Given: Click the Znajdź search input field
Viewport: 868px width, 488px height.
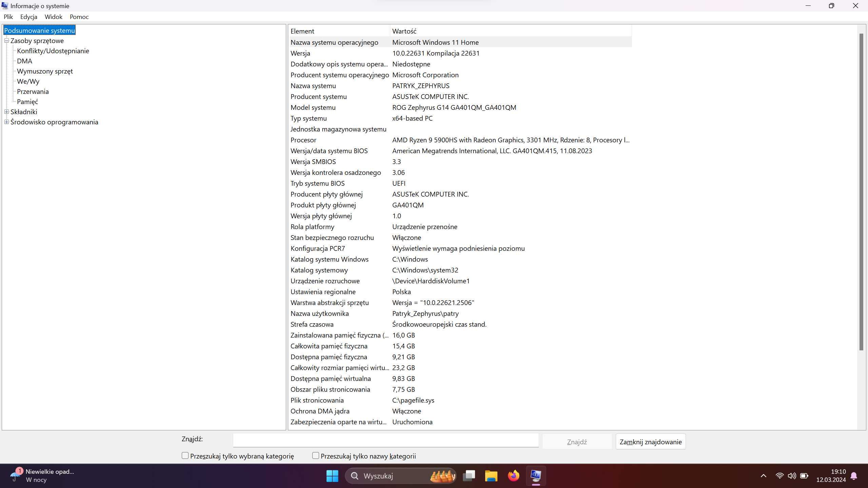Looking at the screenshot, I should [386, 440].
